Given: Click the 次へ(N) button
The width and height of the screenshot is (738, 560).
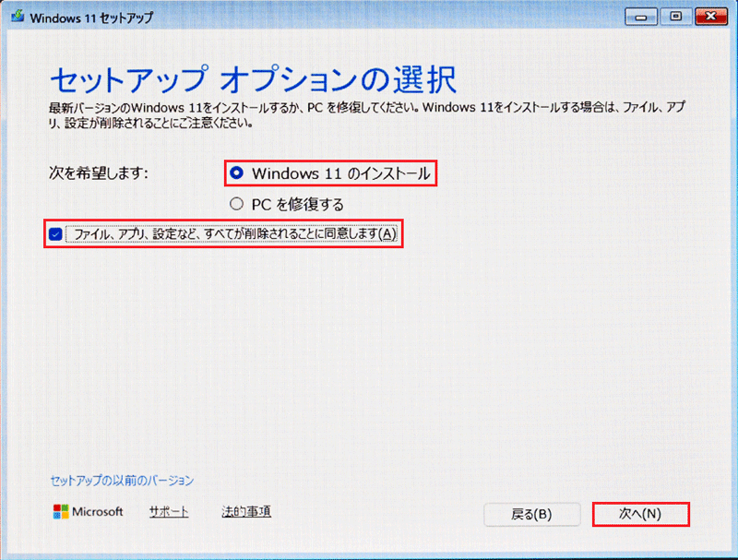Looking at the screenshot, I should tap(640, 514).
